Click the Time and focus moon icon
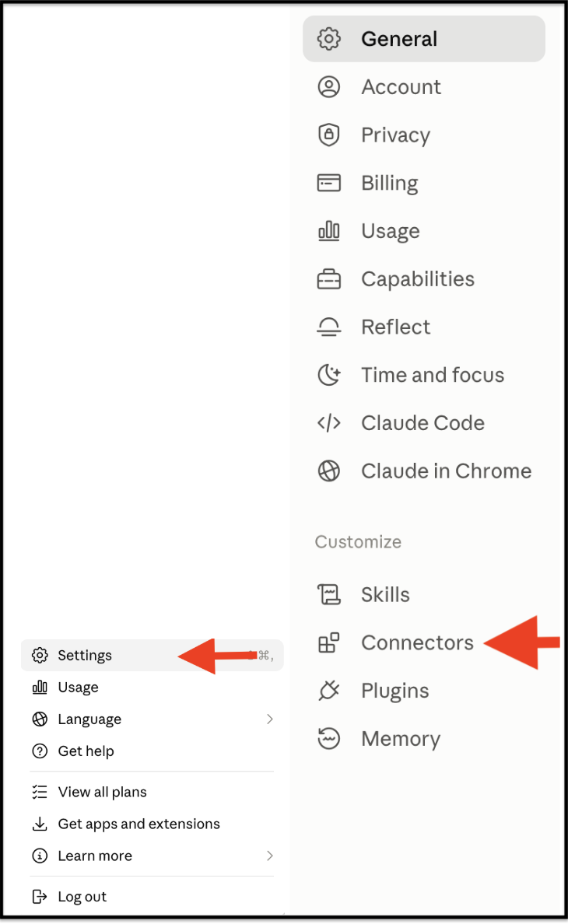Viewport: 568px width, 924px height. [329, 375]
